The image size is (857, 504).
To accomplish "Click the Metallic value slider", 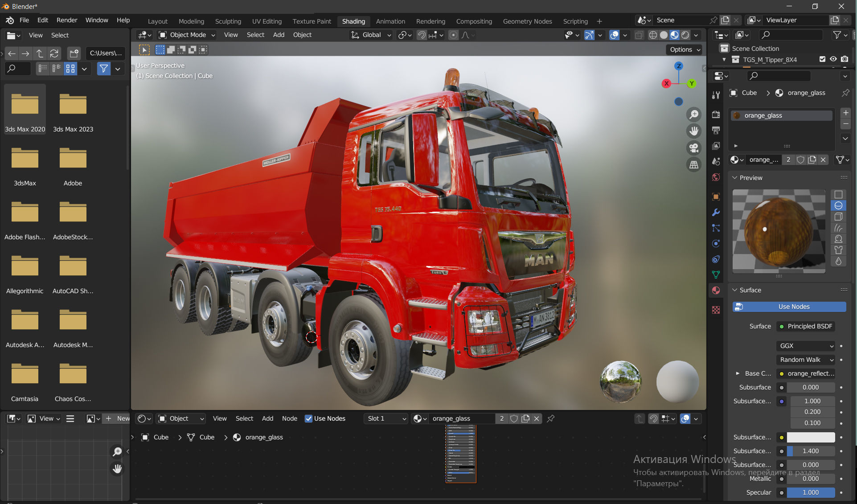I will [811, 479].
